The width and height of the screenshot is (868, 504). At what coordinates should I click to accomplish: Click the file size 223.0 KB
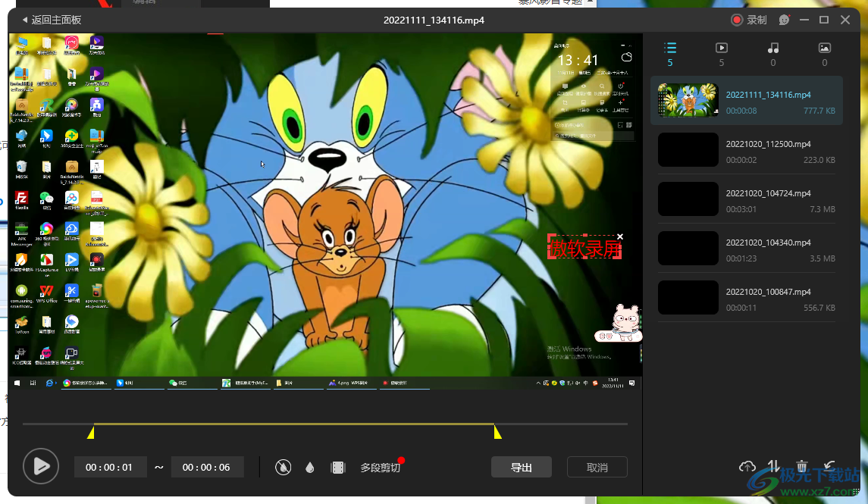coord(819,160)
